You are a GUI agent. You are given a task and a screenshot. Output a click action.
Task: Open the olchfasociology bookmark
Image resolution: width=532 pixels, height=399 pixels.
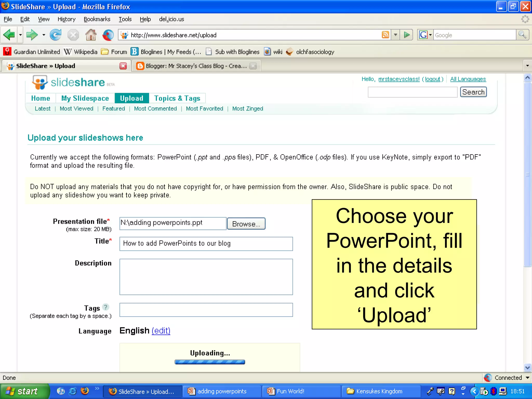coord(310,52)
